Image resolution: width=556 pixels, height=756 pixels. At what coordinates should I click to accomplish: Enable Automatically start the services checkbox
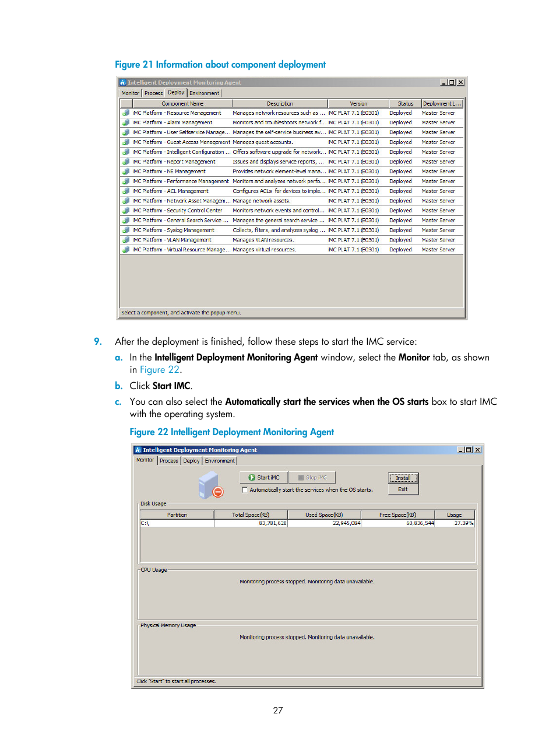pos(245,490)
